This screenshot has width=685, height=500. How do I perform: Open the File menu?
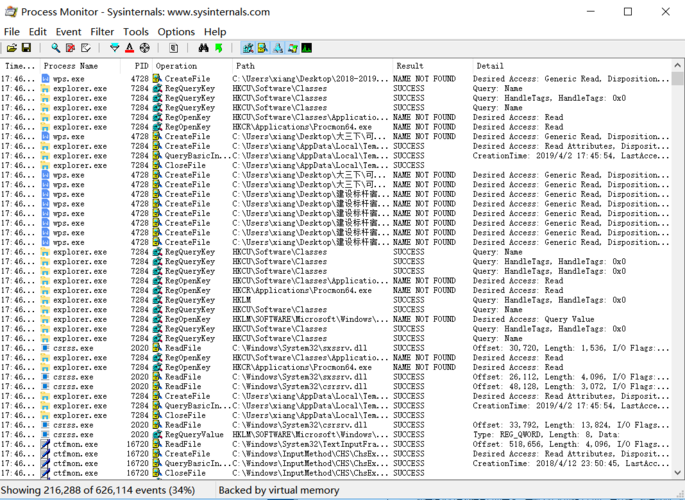12,32
